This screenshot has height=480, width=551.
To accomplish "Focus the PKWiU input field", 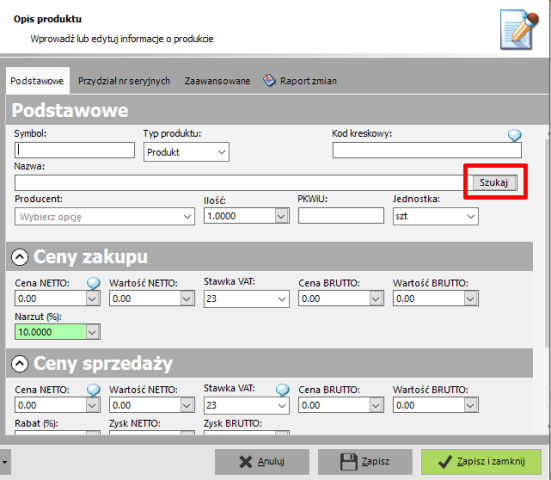I will pos(341,216).
